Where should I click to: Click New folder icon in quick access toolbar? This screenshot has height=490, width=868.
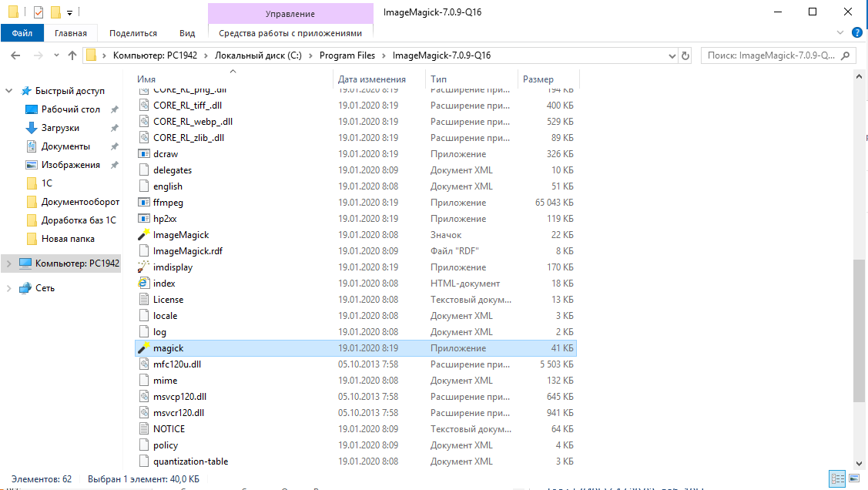pyautogui.click(x=55, y=12)
